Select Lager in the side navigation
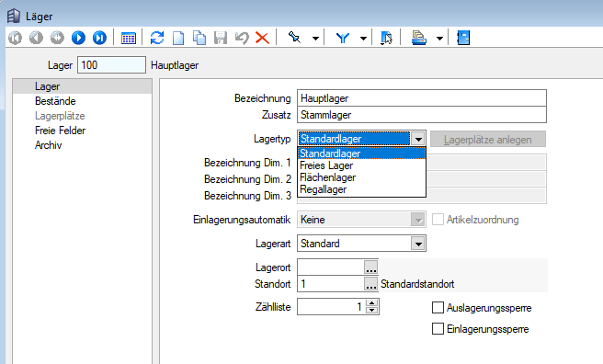 pyautogui.click(x=83, y=86)
